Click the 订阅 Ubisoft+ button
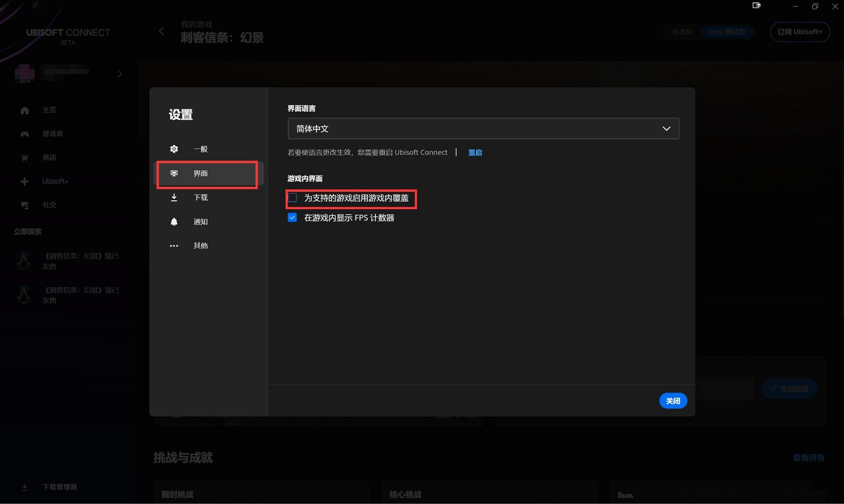This screenshot has width=844, height=504. coord(800,32)
